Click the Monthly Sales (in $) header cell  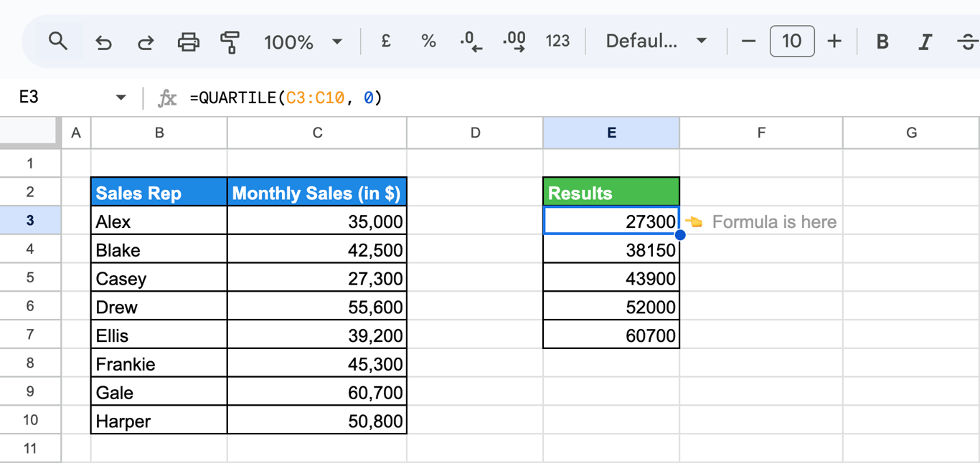(317, 192)
